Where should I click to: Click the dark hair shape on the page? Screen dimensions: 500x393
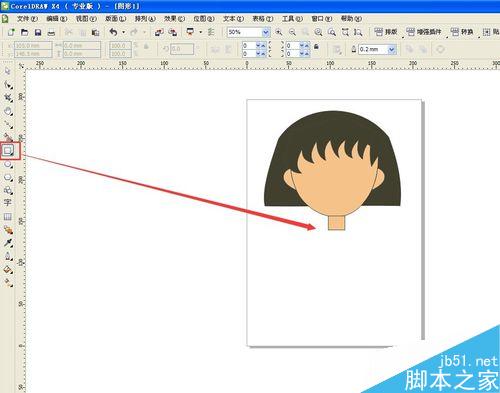point(333,128)
